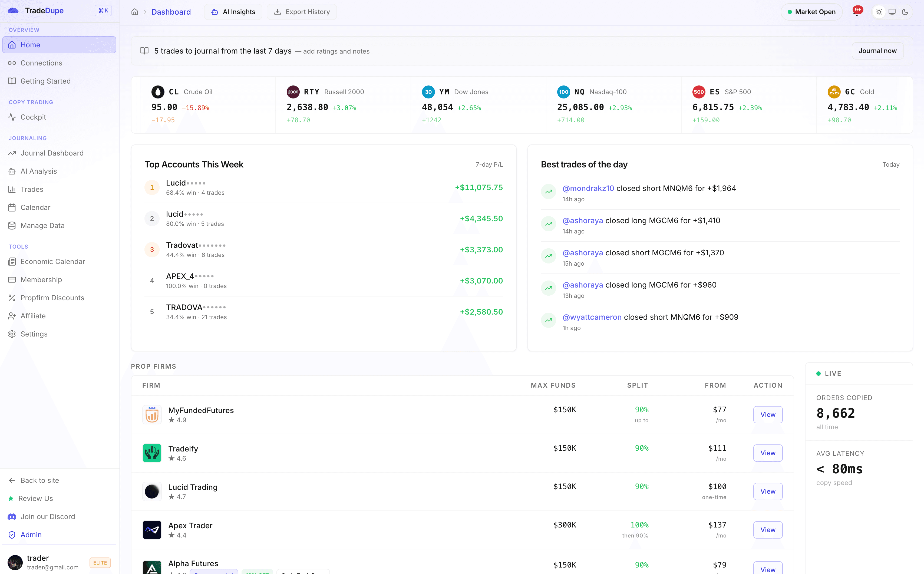Select system theme with the monitor toggle
924x574 pixels.
(893, 12)
